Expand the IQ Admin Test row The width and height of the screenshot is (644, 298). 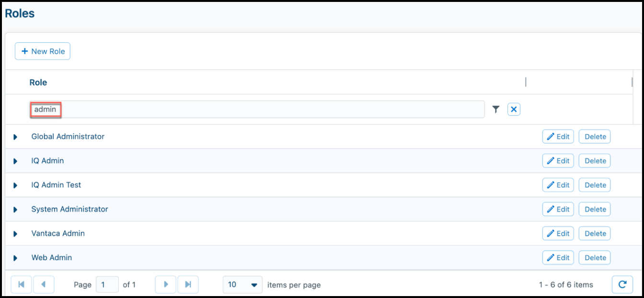coord(15,185)
